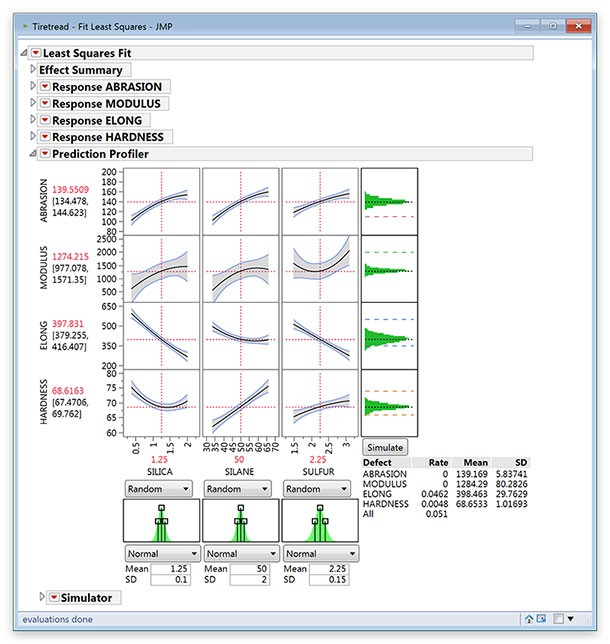This screenshot has width=610, height=644.
Task: Click the window list arrow icon in the status bar
Action: 541,619
